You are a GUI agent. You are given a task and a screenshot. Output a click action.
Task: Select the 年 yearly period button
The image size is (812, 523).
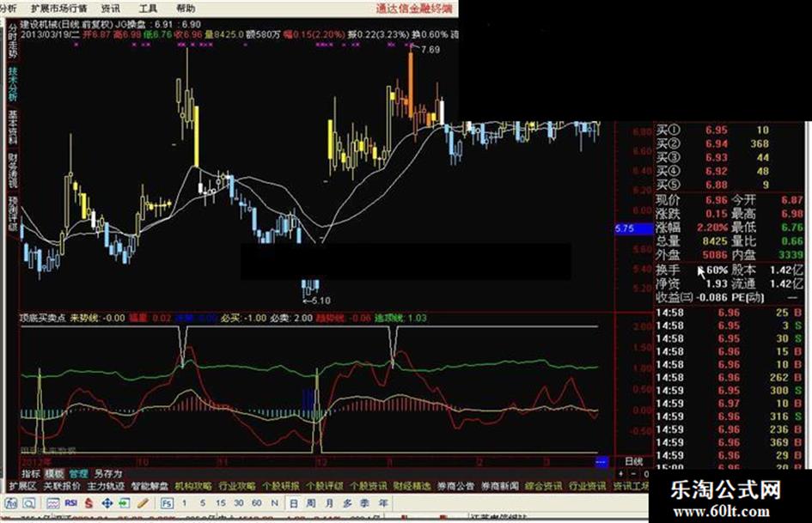(x=383, y=502)
